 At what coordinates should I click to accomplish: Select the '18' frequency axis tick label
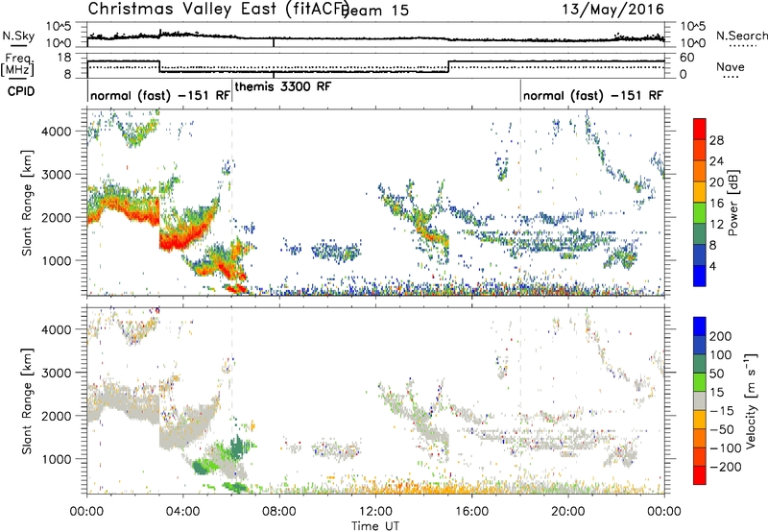coord(64,58)
